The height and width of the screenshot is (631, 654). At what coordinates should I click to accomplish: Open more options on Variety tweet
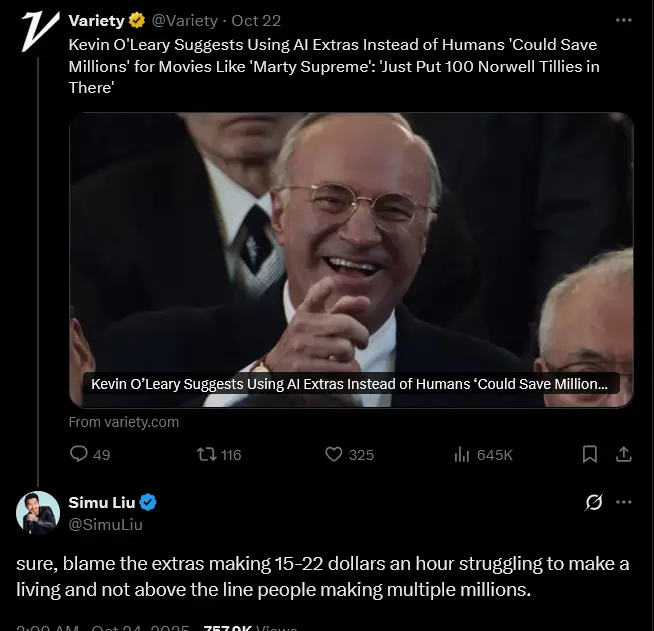(624, 20)
